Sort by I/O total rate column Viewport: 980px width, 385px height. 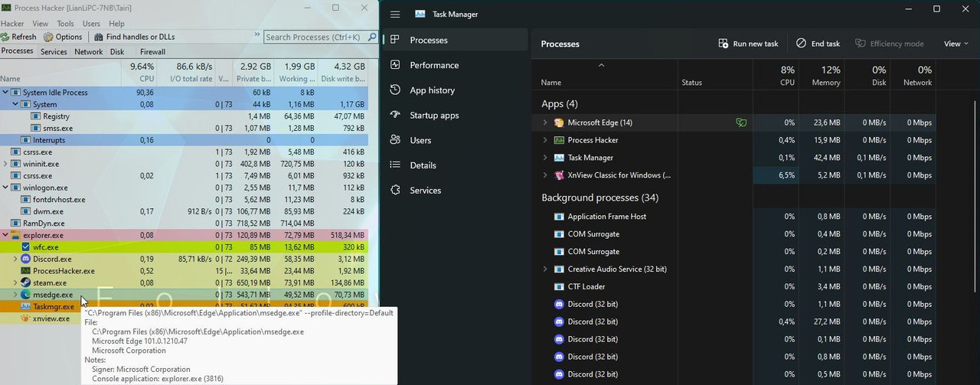coord(187,73)
